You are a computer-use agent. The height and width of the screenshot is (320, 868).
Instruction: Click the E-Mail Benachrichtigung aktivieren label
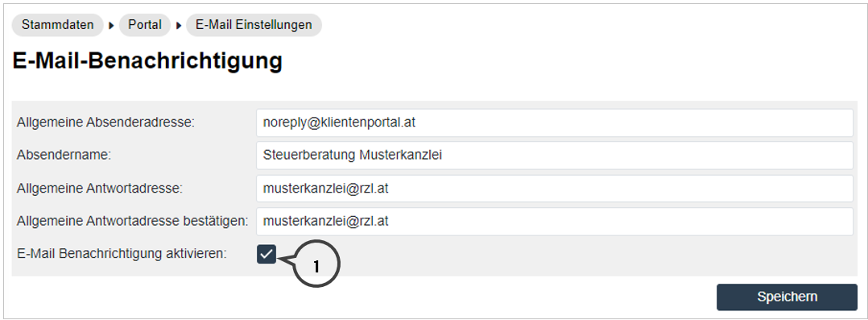pyautogui.click(x=122, y=254)
